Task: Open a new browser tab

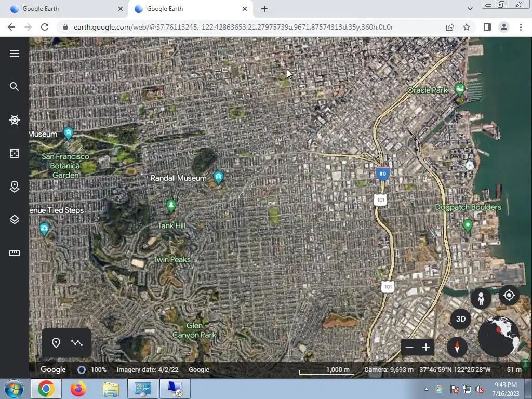Action: pos(264,9)
